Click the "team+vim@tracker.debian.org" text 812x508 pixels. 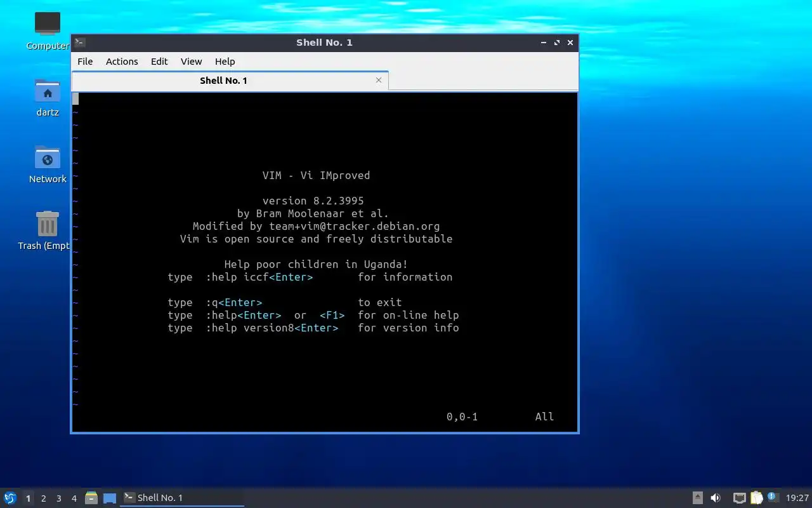click(x=354, y=226)
